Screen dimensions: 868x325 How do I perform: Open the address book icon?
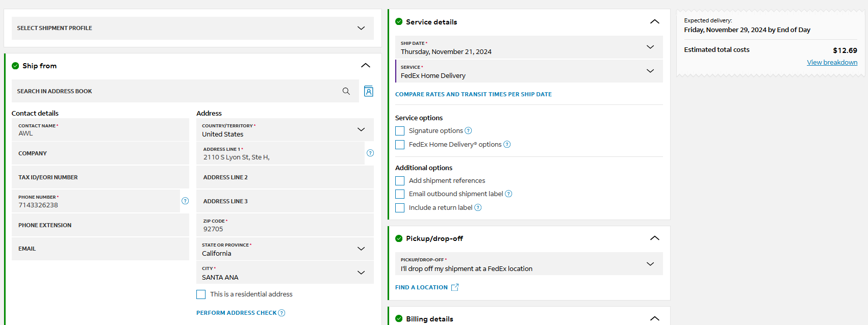tap(369, 91)
